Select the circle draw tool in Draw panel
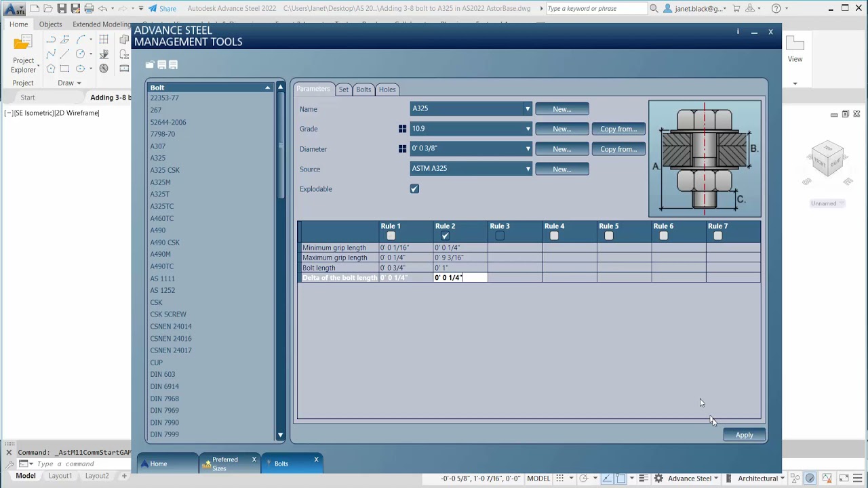This screenshot has width=868, height=488. (x=80, y=54)
